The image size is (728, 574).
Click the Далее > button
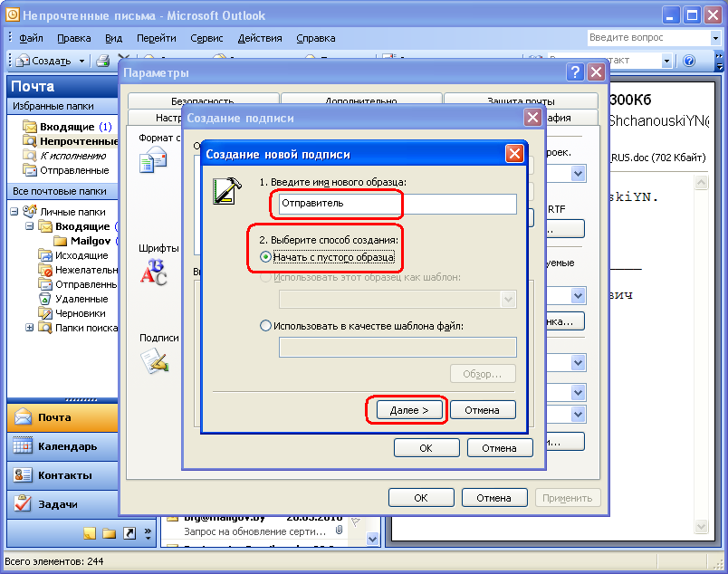coord(409,410)
